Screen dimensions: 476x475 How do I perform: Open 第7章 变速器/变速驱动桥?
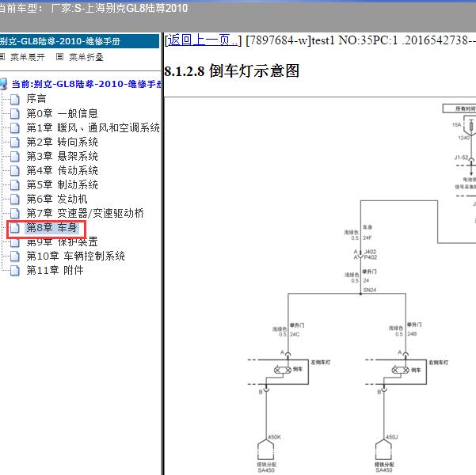coord(85,213)
